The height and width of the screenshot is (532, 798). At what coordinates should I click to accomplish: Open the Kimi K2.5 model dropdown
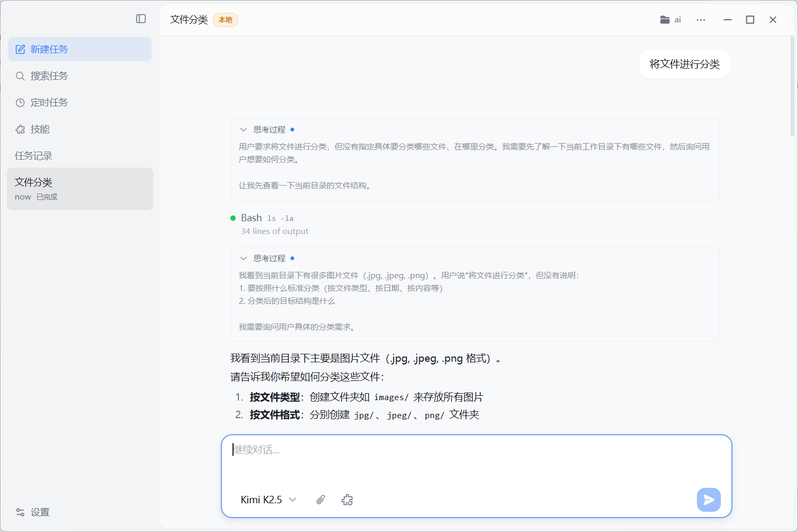coord(268,500)
